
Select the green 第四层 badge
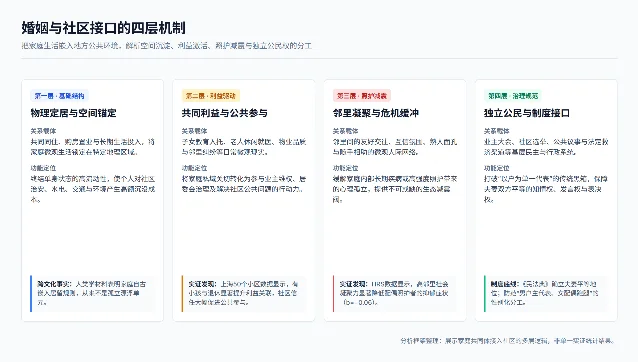(513, 96)
